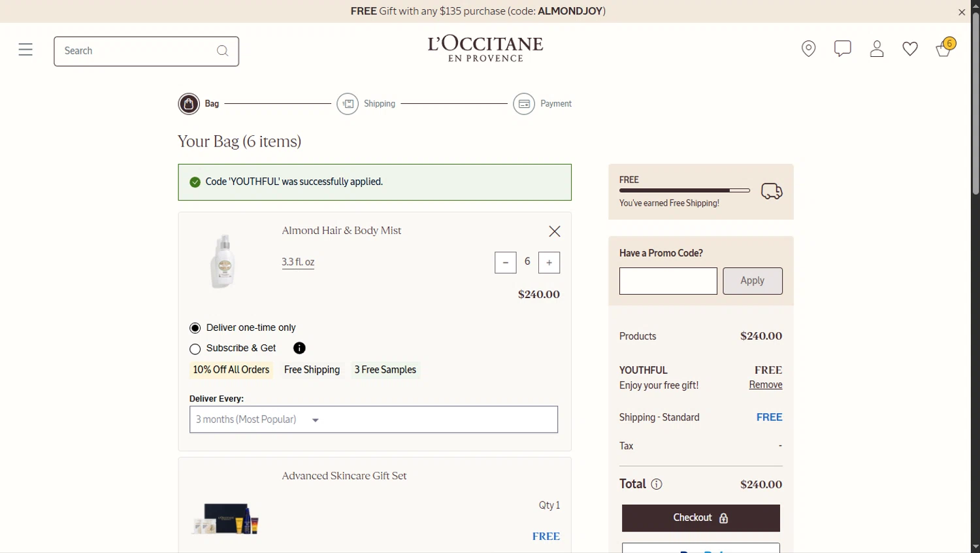This screenshot has height=553, width=980.
Task: Remove the YOUTHFUL promo code
Action: click(766, 385)
